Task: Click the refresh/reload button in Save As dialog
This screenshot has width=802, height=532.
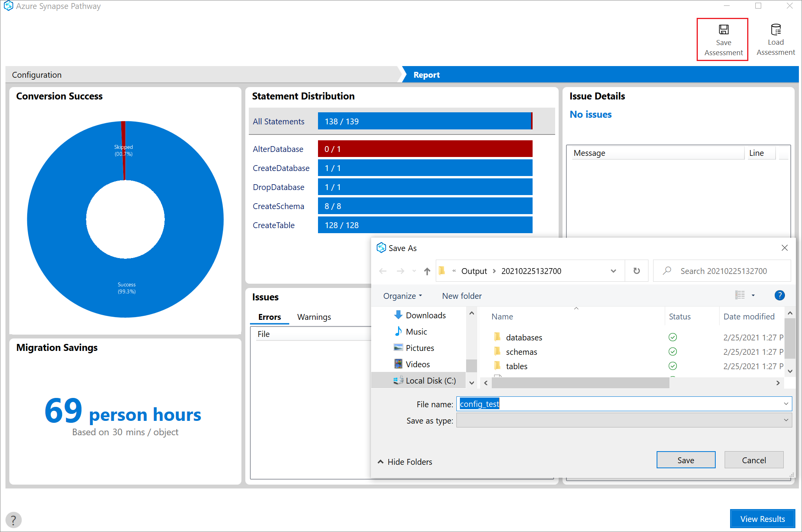Action: click(x=636, y=270)
